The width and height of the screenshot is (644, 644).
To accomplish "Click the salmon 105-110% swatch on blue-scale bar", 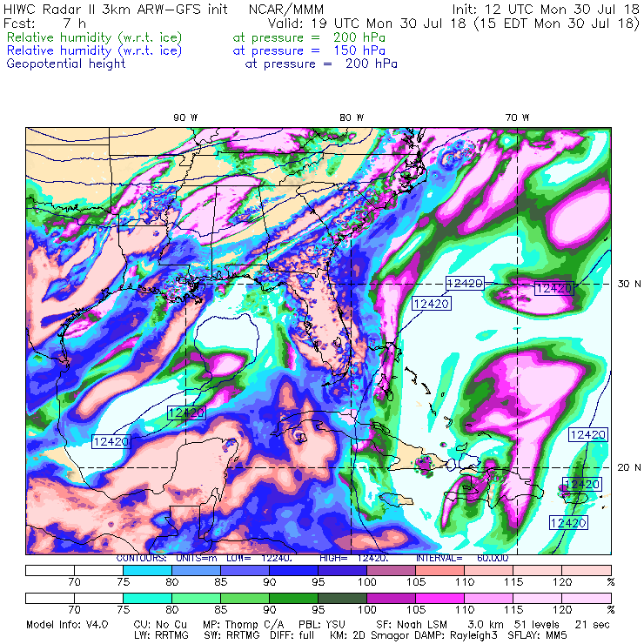I will click(439, 570).
